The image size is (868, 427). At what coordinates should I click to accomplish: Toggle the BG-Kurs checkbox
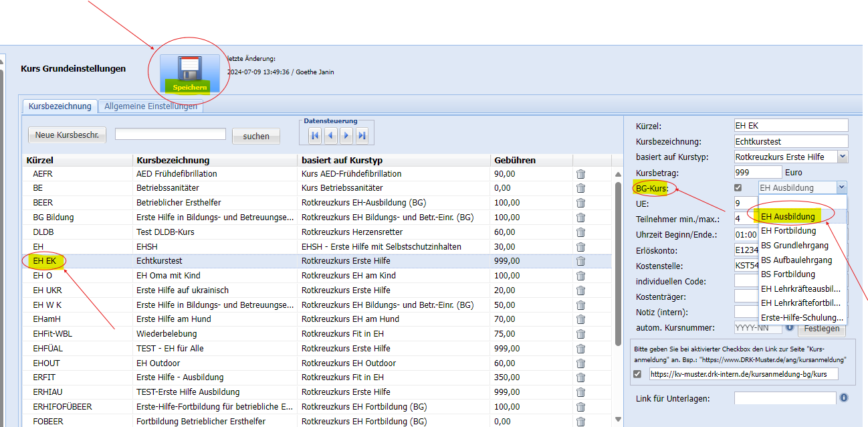pos(738,188)
